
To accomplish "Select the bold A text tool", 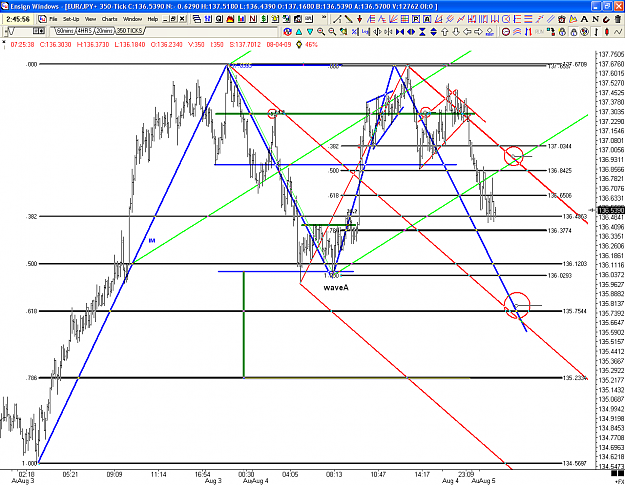I will (x=584, y=19).
